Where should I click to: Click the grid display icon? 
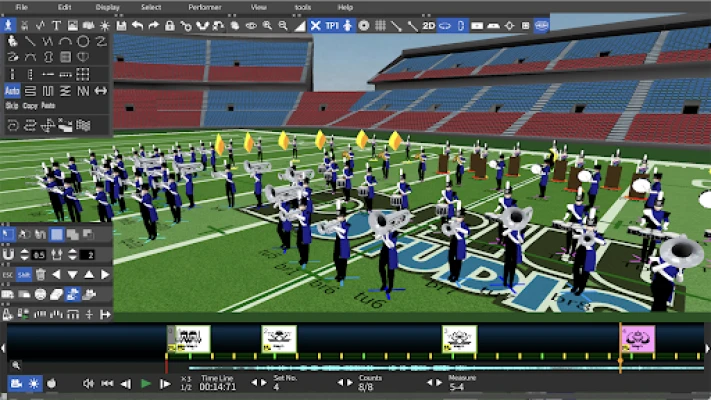click(380, 24)
